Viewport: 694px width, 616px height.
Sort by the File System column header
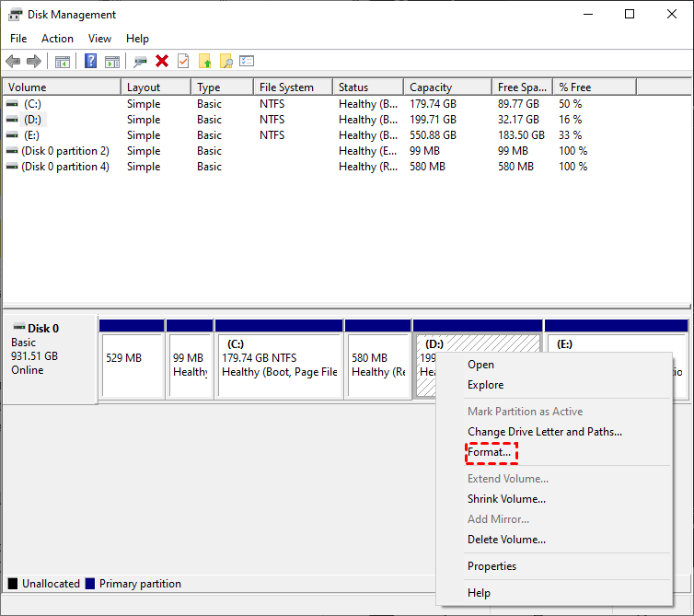(286, 87)
